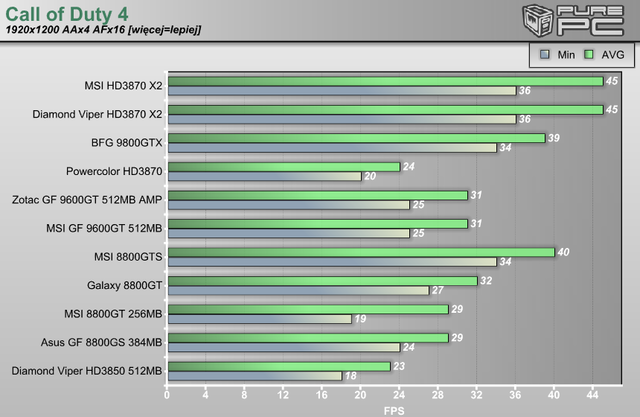Click the blue Min bar for BFG 9800GTX
Screen dimensions: 640x417
coord(332,148)
